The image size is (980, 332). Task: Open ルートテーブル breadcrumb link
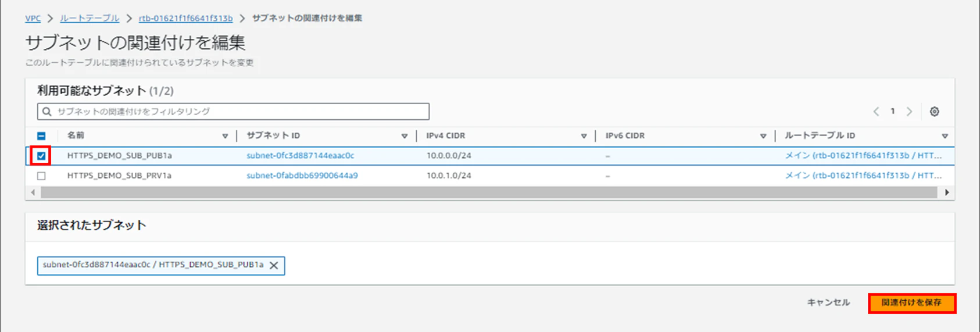click(90, 19)
